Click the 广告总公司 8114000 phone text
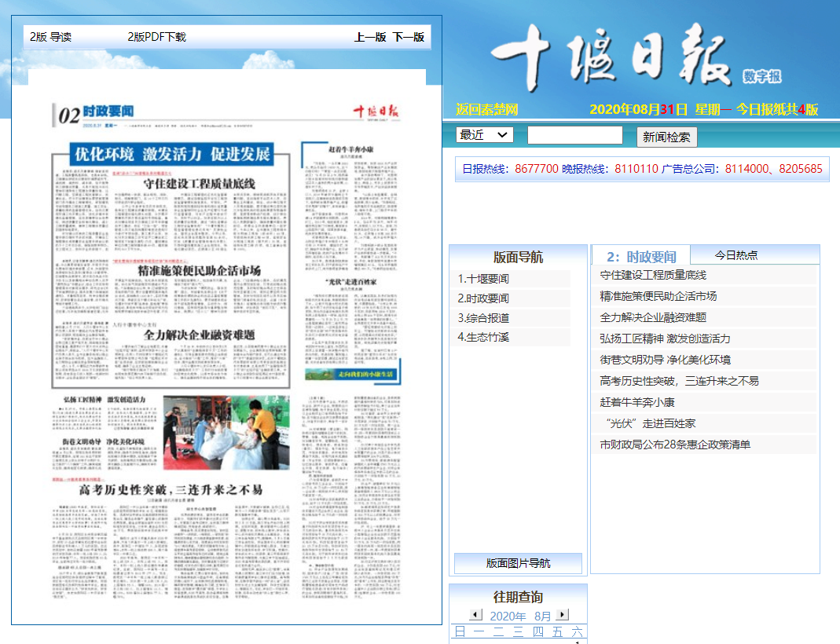This screenshot has width=840, height=644. [x=742, y=169]
